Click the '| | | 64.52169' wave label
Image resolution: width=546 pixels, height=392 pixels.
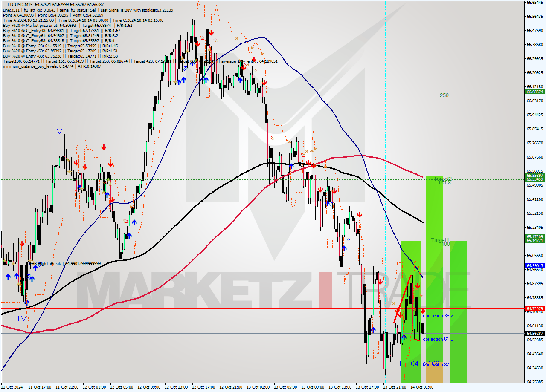419,363
